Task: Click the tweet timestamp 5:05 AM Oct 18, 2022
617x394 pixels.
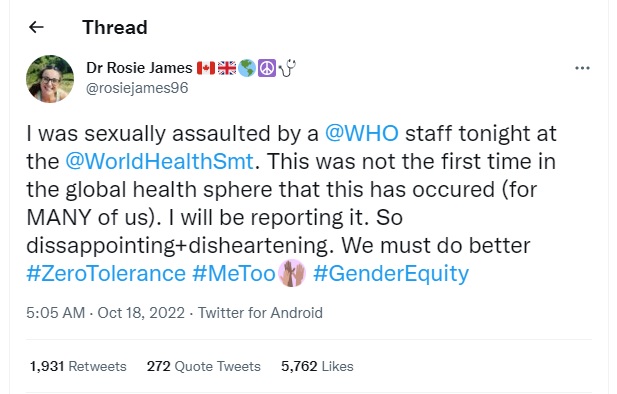Action: click(x=105, y=313)
